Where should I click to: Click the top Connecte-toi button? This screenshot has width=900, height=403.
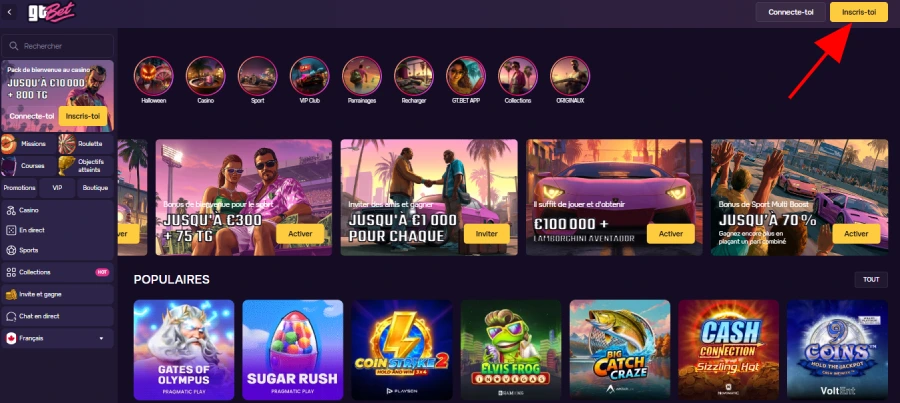coord(790,12)
